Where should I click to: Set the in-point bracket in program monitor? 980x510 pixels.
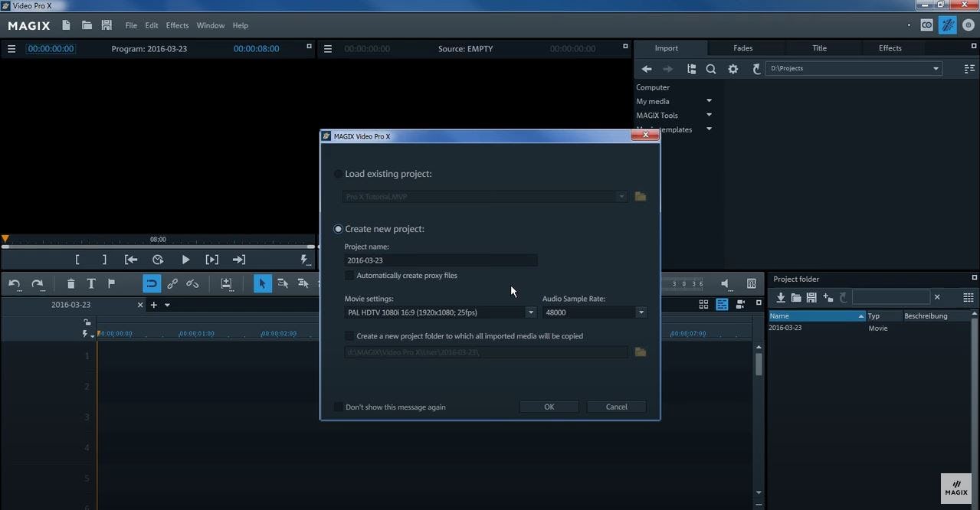click(x=77, y=260)
